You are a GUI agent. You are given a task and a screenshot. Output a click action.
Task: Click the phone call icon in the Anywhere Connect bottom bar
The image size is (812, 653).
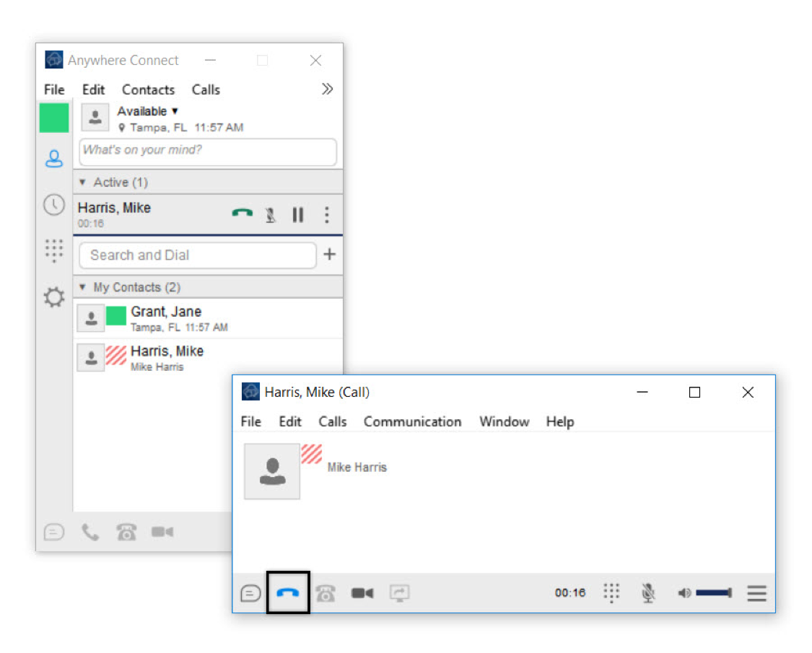point(90,532)
